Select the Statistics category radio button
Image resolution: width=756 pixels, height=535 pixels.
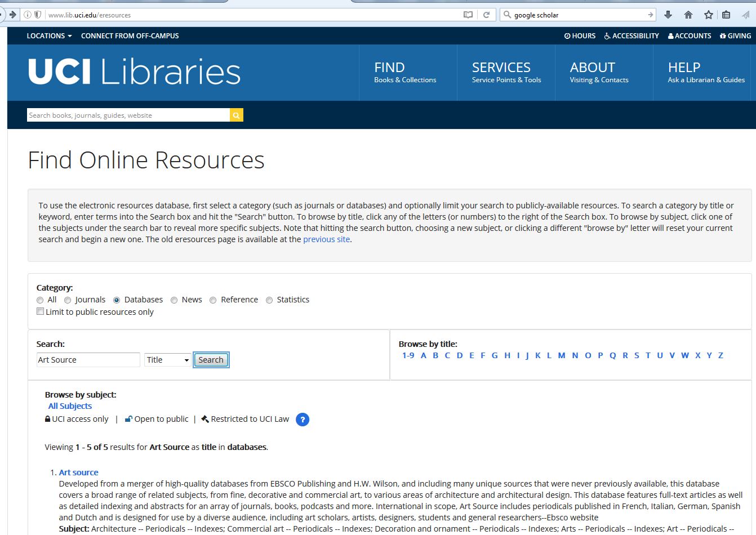[269, 300]
